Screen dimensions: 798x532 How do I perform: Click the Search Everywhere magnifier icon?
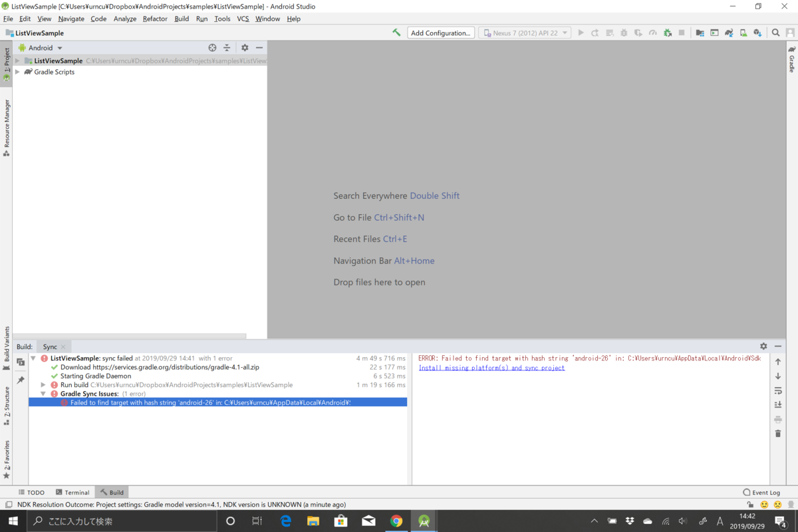pos(775,33)
